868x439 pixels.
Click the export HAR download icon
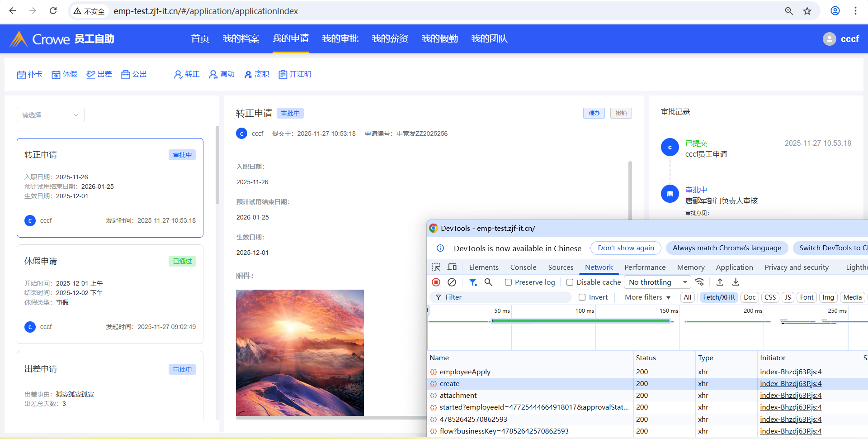click(736, 282)
